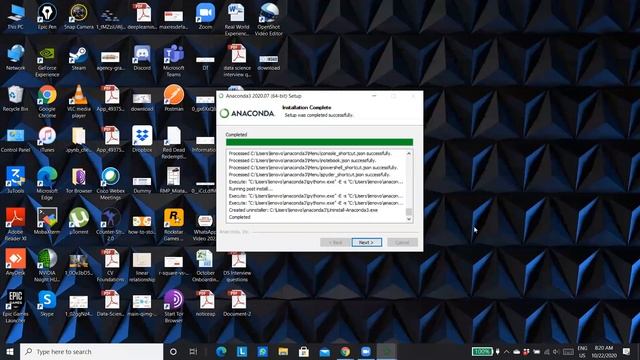Open Snap Camera desktop shortcut

pos(78,17)
